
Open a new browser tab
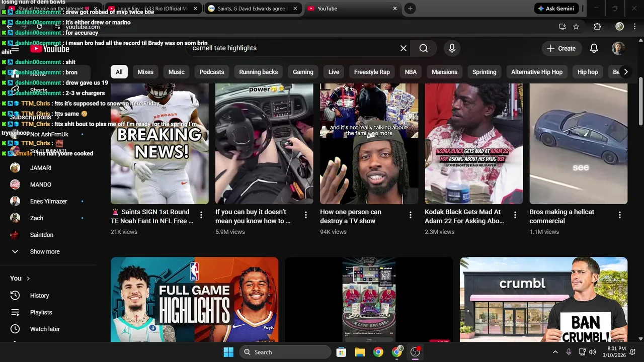coord(410,9)
